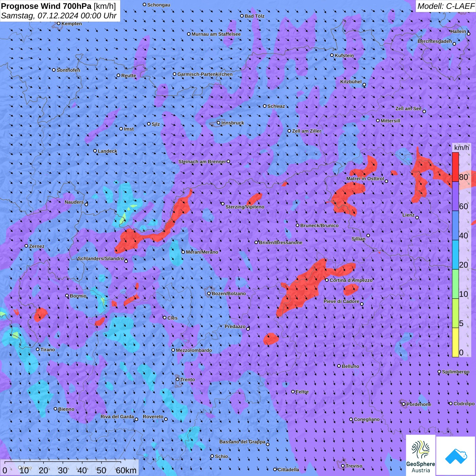The height and width of the screenshot is (476, 476).
Task: Click the date 'Samstag, 07.12.2024 00:00 Uhr'
Action: click(x=59, y=16)
